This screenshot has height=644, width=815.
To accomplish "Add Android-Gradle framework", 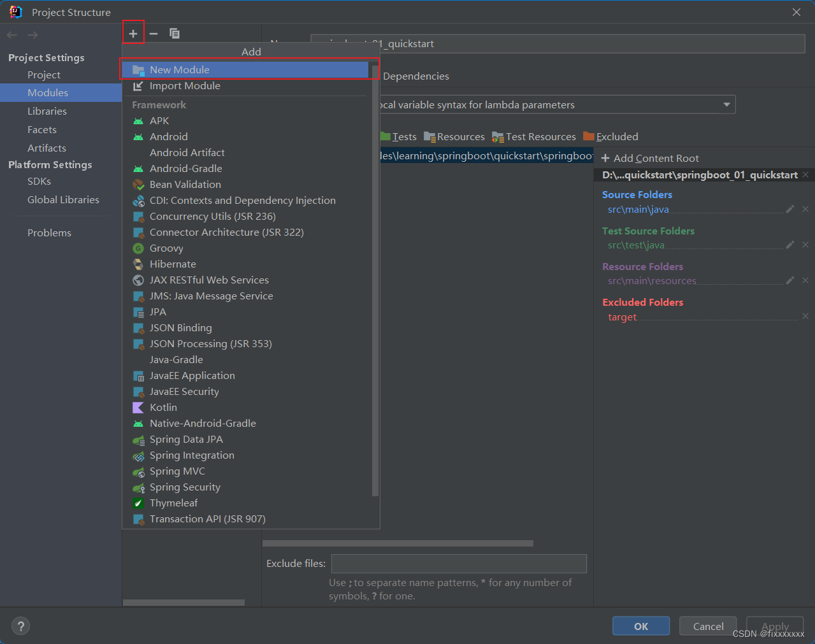I will pyautogui.click(x=245, y=168).
